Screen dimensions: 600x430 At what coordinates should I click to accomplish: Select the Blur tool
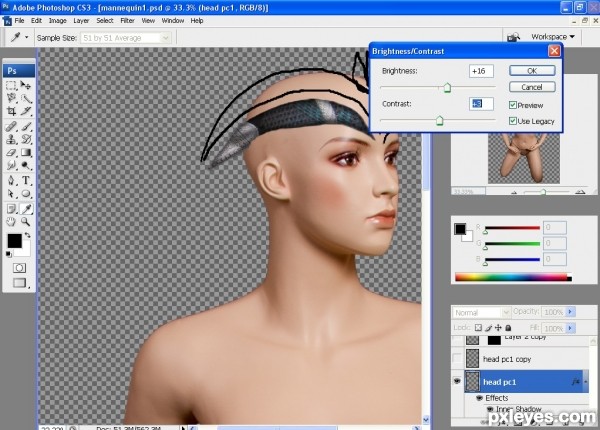(x=11, y=166)
